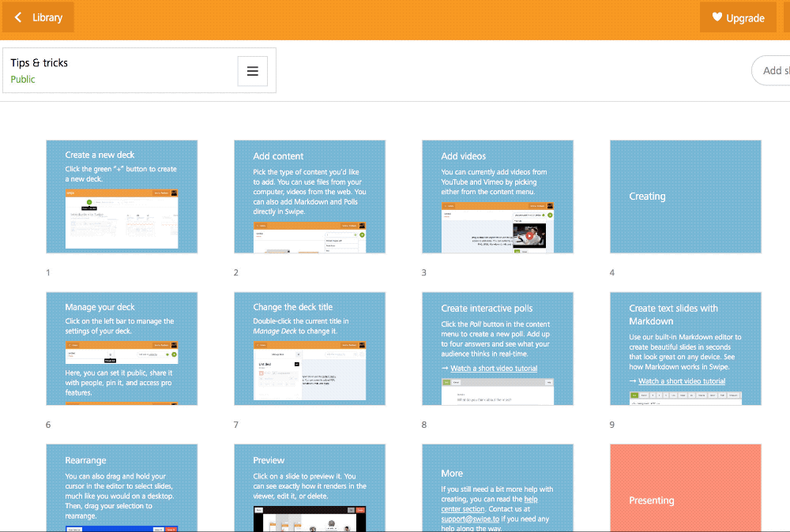Screen dimensions: 790x532
Task: Open the video tutorial link in polls slide
Action: click(494, 369)
